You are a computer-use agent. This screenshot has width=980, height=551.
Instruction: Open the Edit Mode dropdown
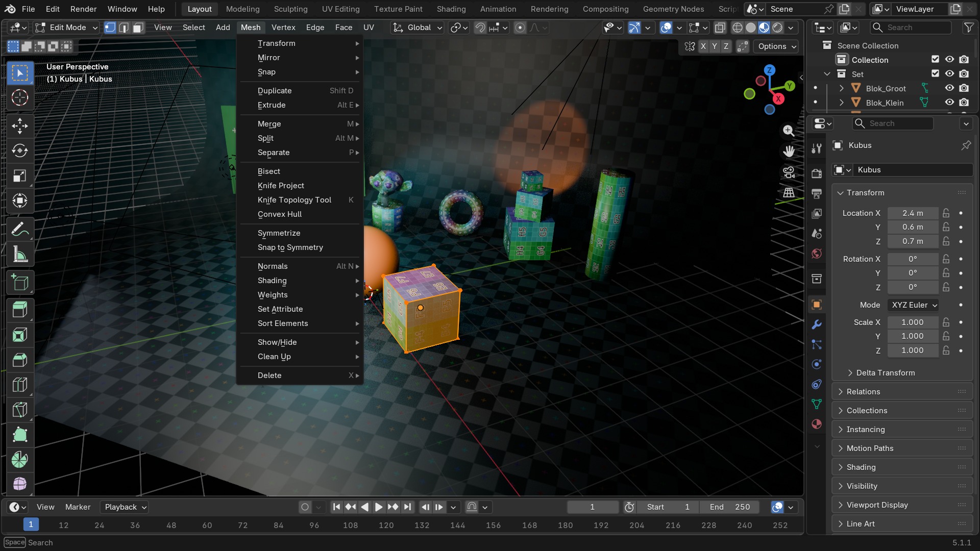66,28
